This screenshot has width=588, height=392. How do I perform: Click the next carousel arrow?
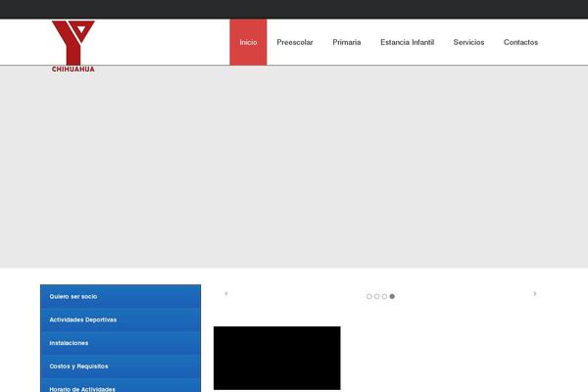point(535,293)
